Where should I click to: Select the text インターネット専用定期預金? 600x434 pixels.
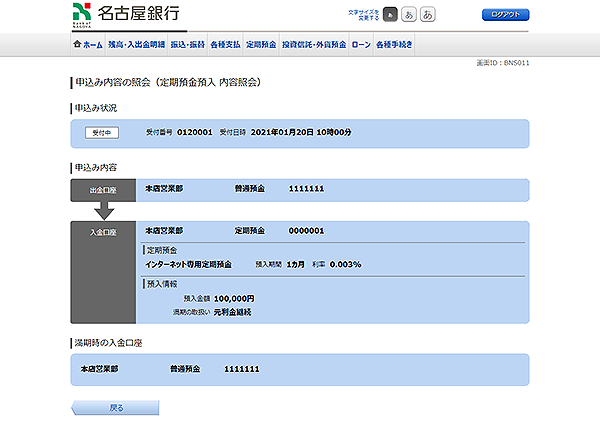pyautogui.click(x=188, y=264)
